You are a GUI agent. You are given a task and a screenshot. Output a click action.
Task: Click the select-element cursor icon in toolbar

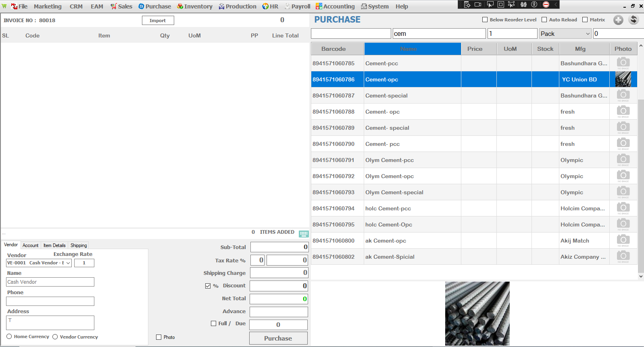tap(490, 4)
